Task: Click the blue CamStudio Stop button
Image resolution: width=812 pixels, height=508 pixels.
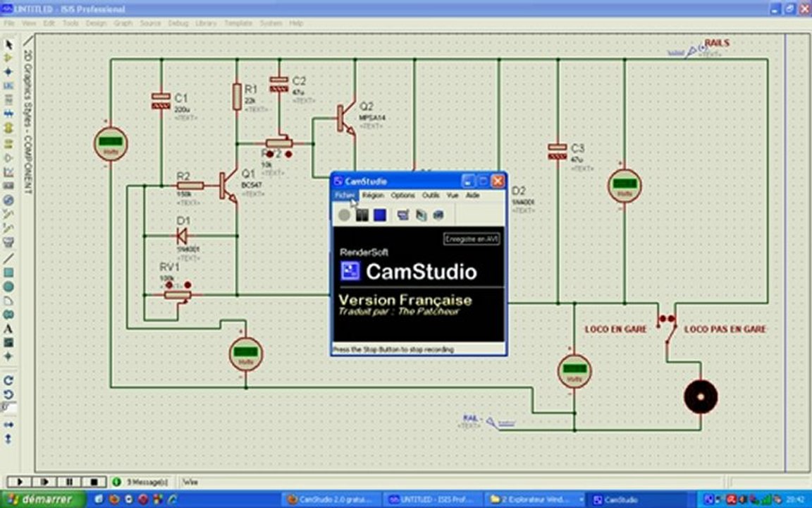Action: click(380, 214)
